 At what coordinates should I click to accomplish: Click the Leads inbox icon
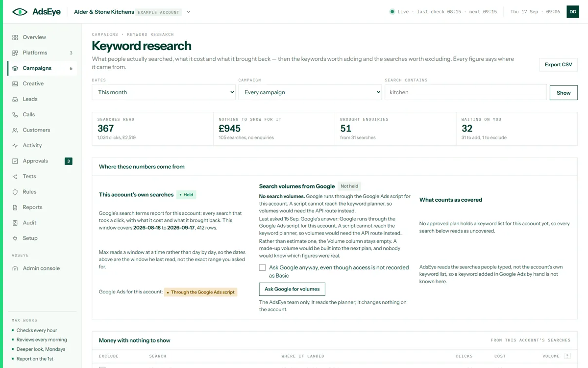[x=15, y=99]
